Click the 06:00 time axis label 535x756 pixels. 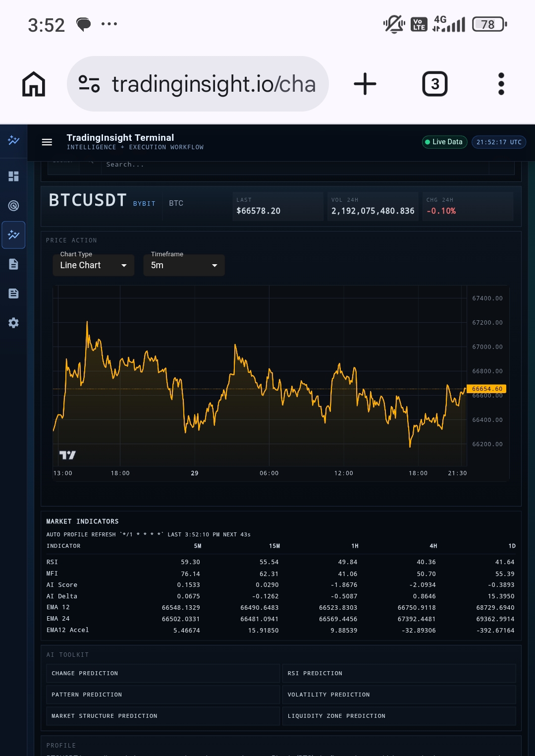(x=269, y=473)
